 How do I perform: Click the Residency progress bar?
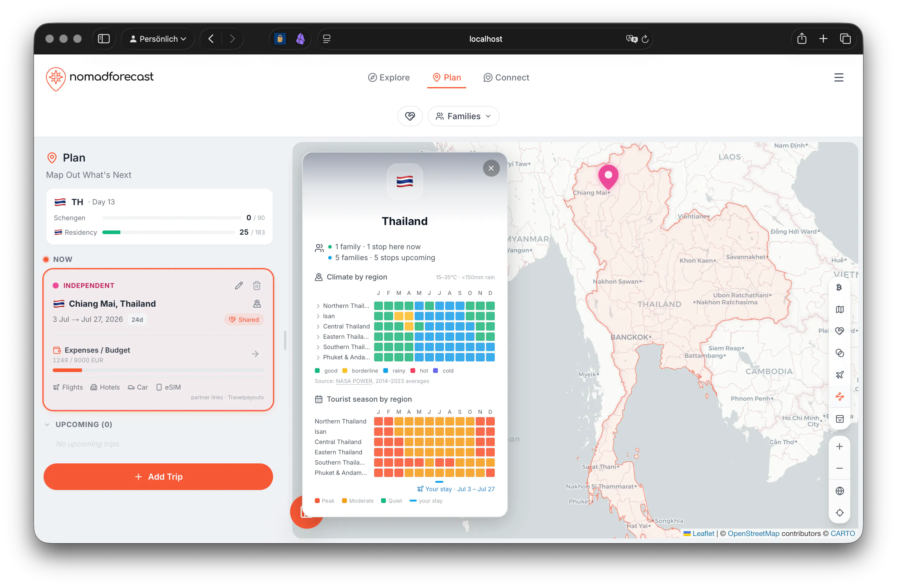click(168, 232)
